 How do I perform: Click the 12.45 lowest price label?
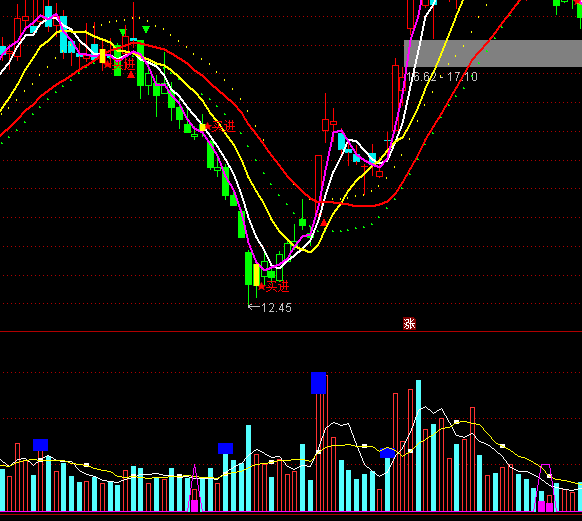point(270,308)
